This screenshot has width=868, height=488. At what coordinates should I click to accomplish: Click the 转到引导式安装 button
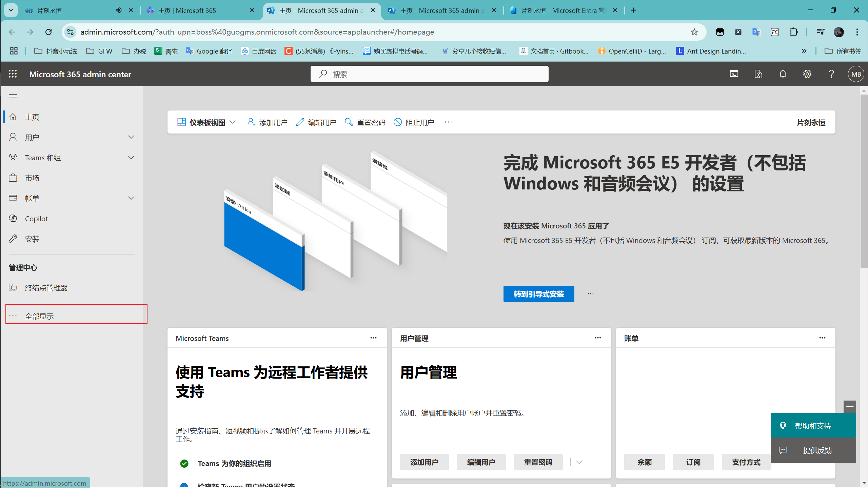coord(539,294)
